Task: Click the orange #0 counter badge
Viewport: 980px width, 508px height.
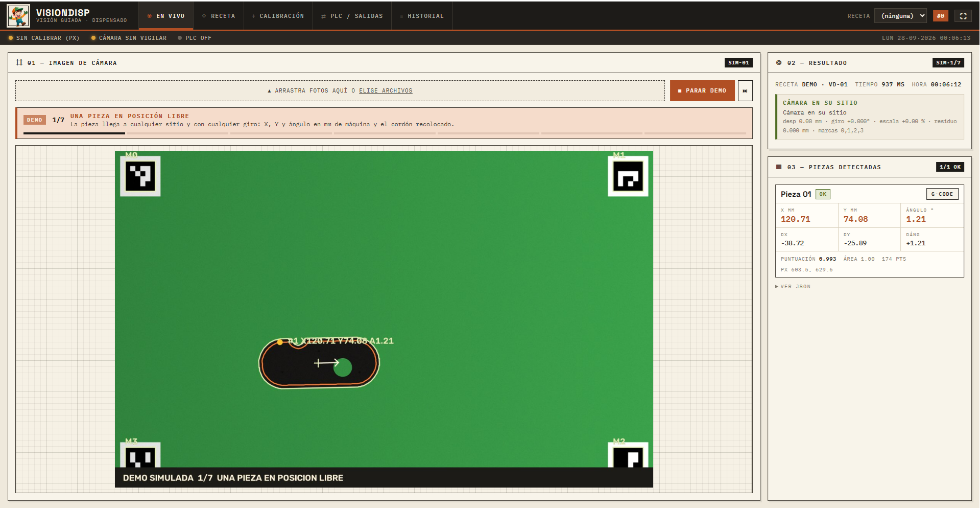Action: pyautogui.click(x=940, y=16)
